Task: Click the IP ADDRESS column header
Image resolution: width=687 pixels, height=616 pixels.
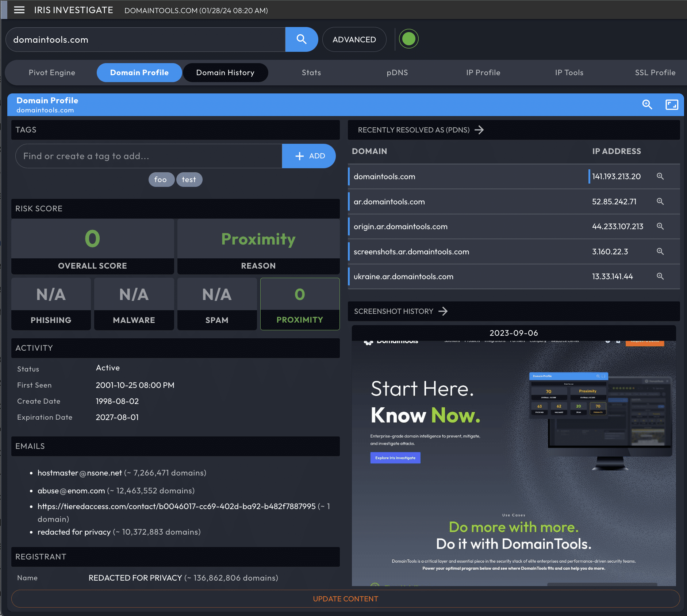Action: (x=617, y=151)
